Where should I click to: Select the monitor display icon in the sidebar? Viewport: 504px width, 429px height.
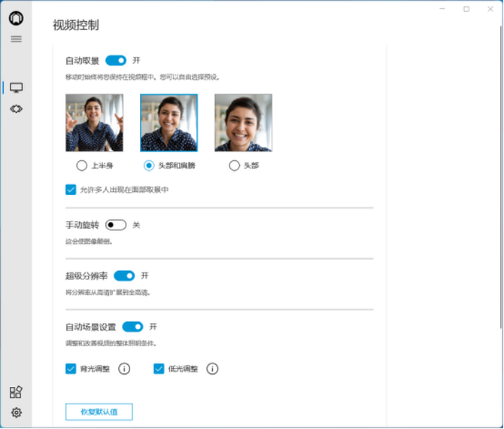tap(16, 88)
